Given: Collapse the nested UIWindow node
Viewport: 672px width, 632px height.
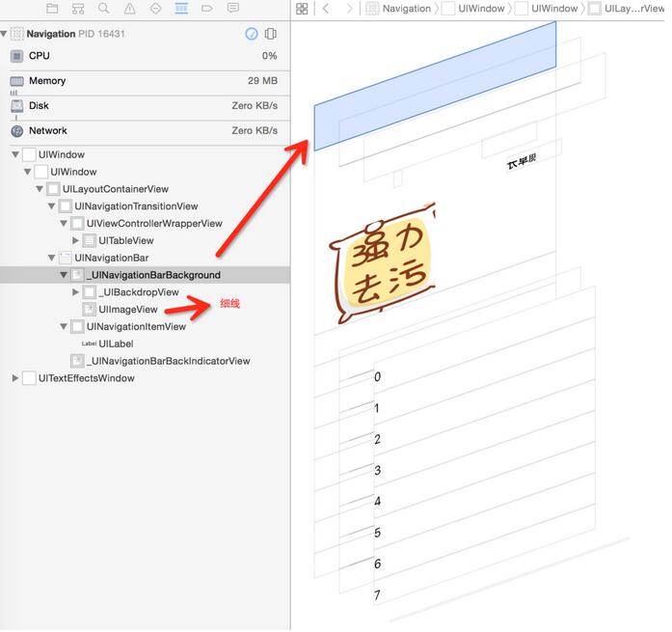Looking at the screenshot, I should point(27,172).
